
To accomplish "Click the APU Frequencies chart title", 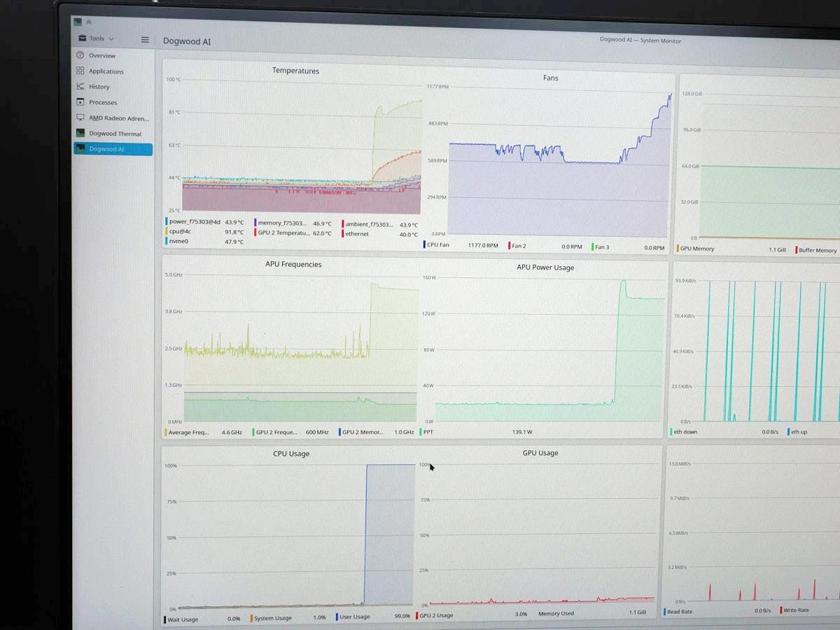I will coord(293,265).
